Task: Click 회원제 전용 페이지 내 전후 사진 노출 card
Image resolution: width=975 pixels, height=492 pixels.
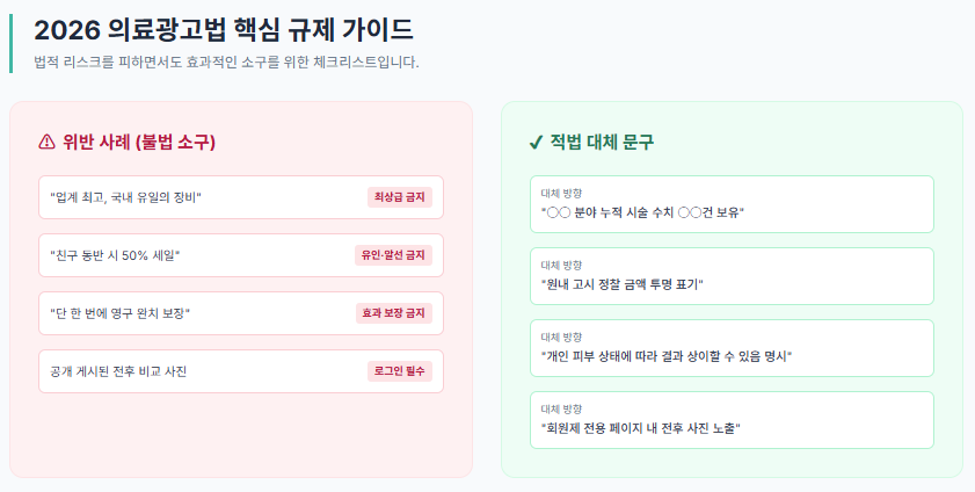Action: click(x=732, y=420)
